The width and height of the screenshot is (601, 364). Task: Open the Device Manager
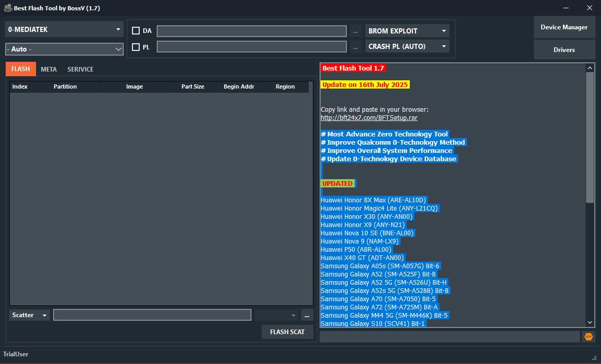pyautogui.click(x=564, y=27)
